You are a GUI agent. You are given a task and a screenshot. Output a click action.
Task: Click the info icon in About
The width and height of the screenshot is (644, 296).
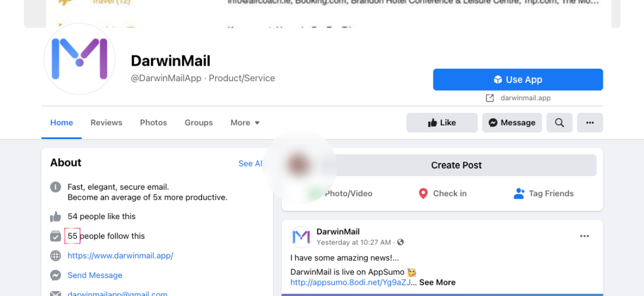(x=55, y=187)
